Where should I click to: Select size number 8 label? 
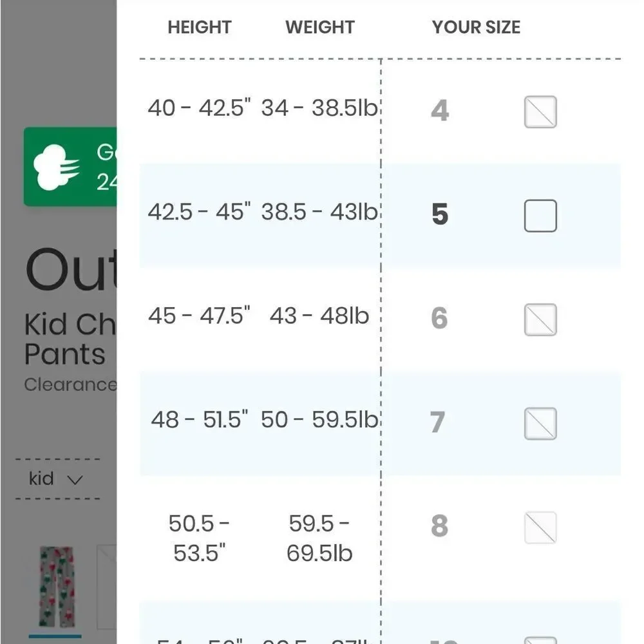click(439, 526)
